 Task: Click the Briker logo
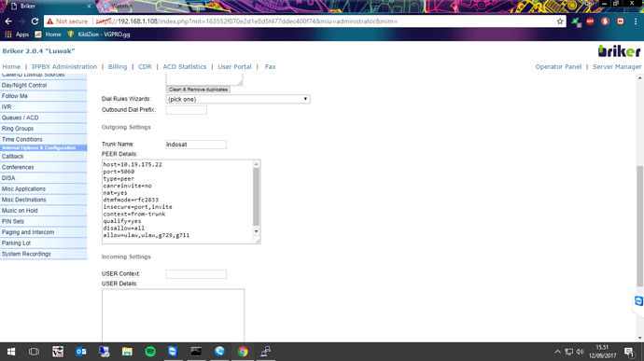(x=619, y=51)
